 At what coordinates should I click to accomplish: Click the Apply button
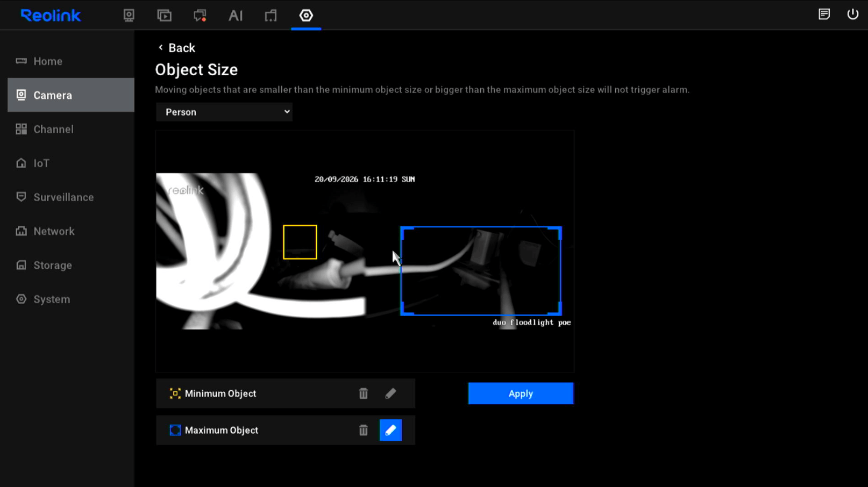tap(521, 393)
